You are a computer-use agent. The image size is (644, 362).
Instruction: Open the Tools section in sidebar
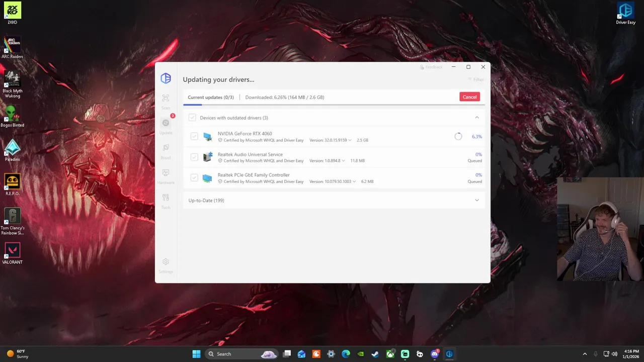166,201
